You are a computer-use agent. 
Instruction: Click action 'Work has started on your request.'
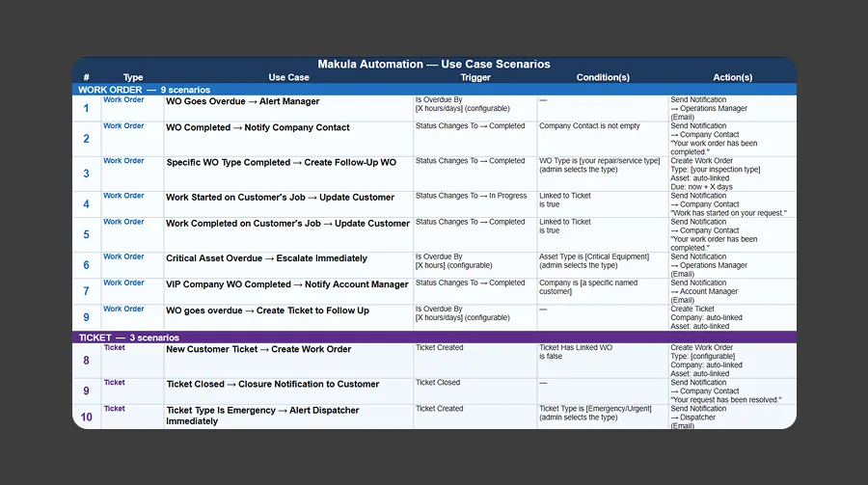tap(728, 213)
